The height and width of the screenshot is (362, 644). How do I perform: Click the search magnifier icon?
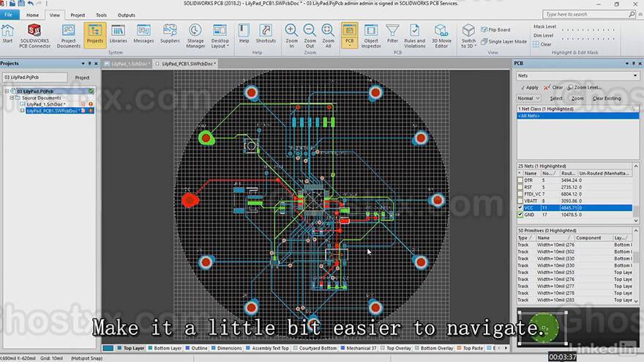pos(632,15)
